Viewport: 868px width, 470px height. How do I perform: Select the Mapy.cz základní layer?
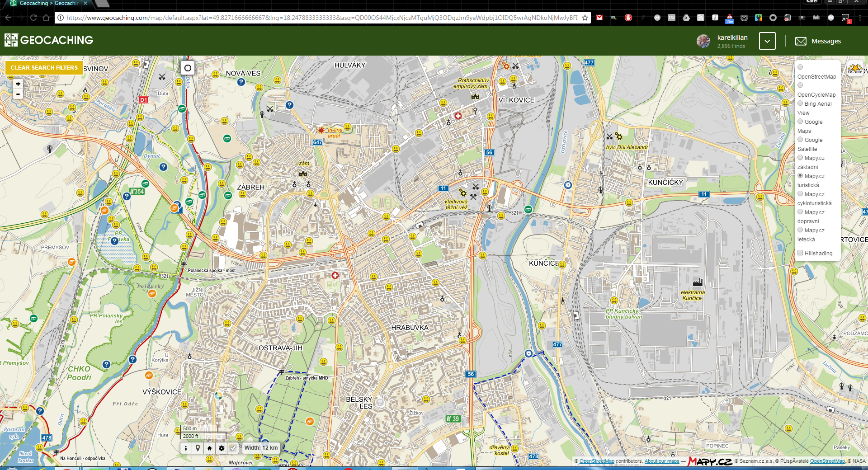point(800,158)
